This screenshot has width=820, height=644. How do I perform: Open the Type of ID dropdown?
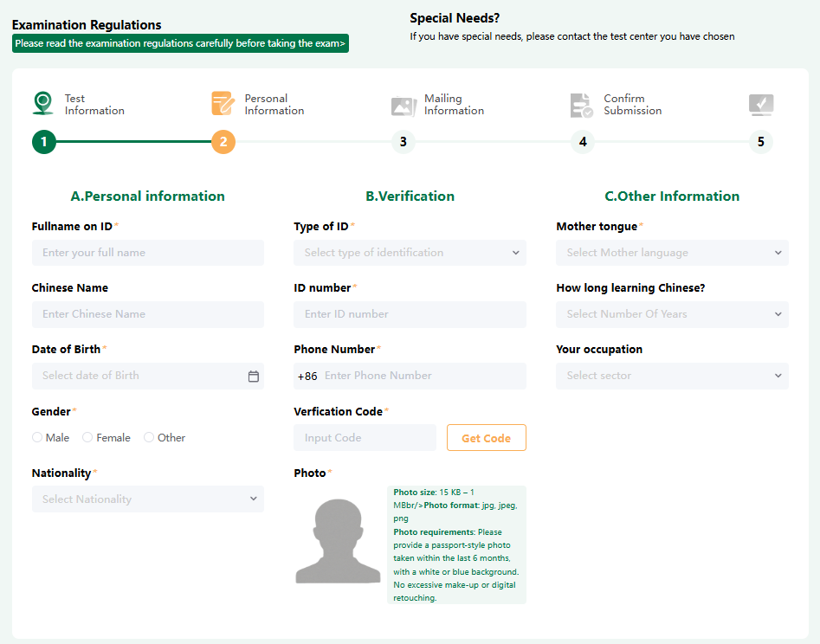pos(410,253)
